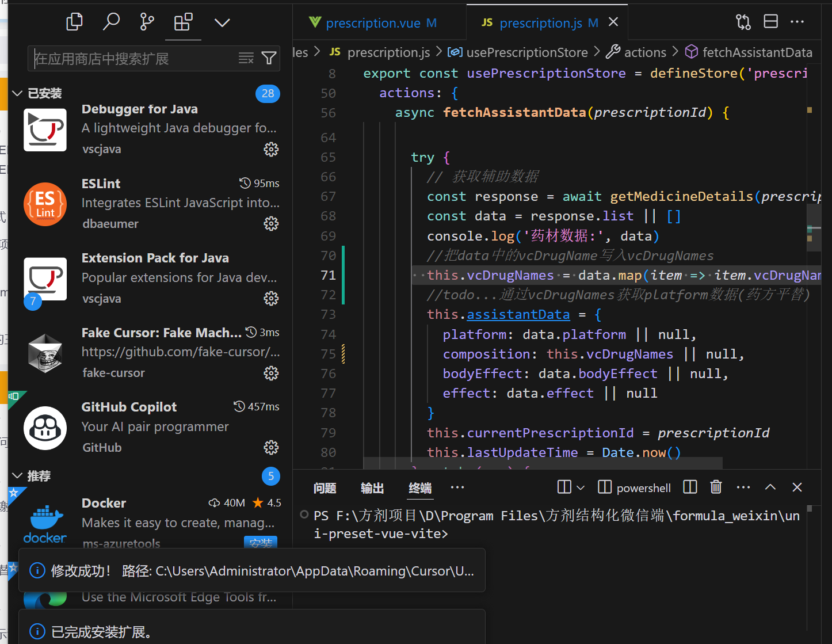
Task: Open the Explorer files view icon
Action: (x=75, y=22)
